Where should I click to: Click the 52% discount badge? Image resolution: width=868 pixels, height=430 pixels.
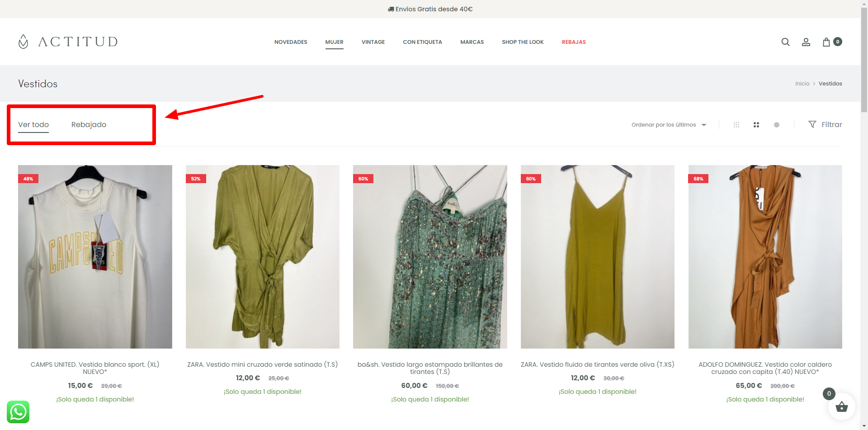tap(196, 179)
